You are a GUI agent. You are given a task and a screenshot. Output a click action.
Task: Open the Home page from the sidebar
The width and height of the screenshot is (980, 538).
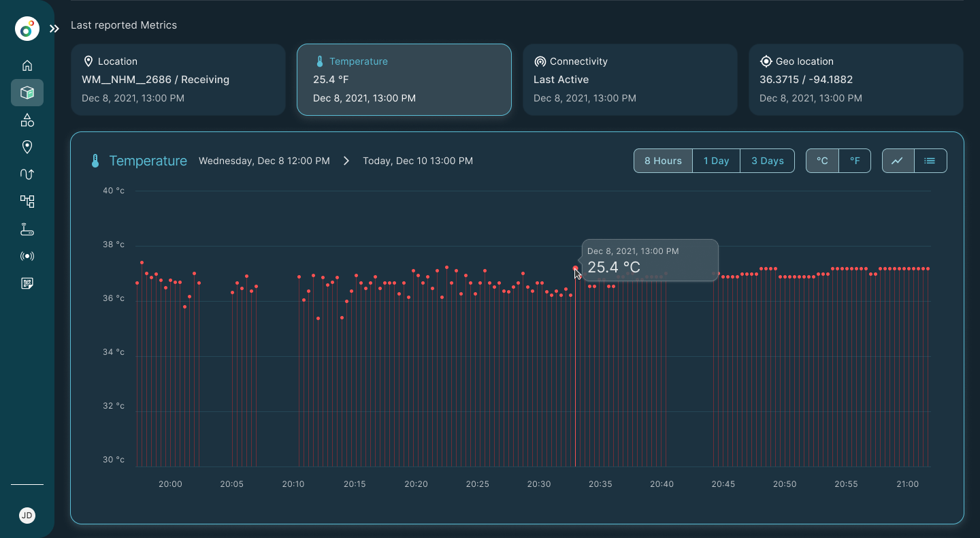click(x=27, y=65)
